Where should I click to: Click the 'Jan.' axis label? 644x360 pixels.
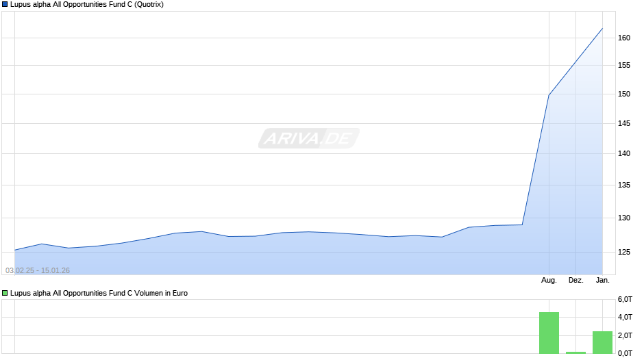pyautogui.click(x=602, y=281)
